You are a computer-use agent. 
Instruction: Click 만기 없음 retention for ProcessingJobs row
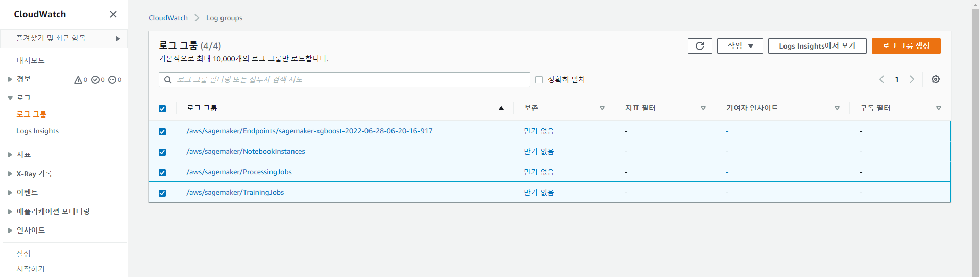click(x=539, y=172)
